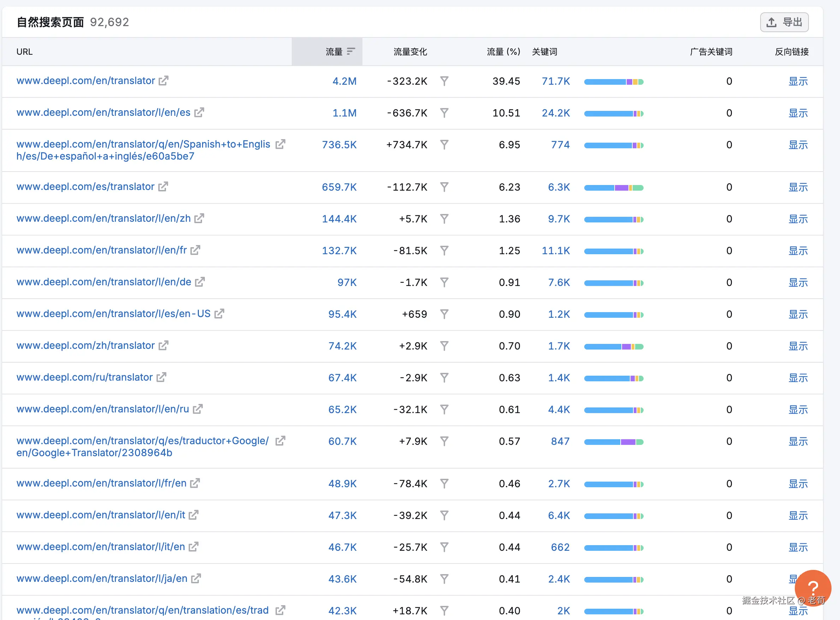Sort by 流量变化 column header
Image resolution: width=840 pixels, height=620 pixels.
[410, 52]
